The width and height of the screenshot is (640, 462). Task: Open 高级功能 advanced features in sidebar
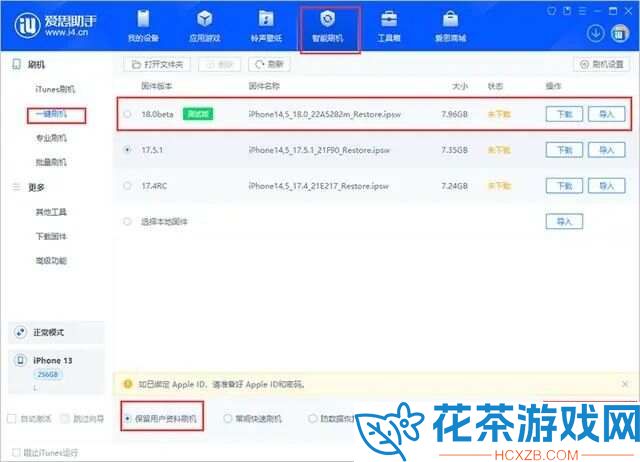pos(51,260)
